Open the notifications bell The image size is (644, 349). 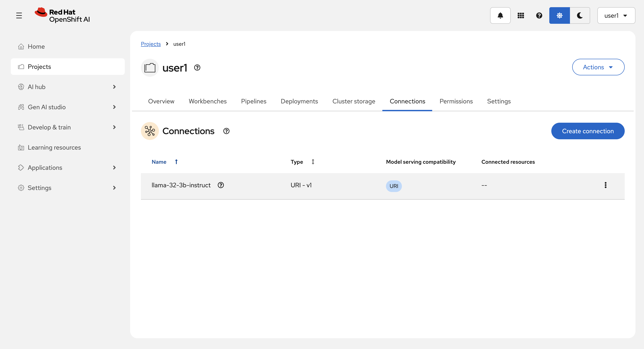(500, 15)
